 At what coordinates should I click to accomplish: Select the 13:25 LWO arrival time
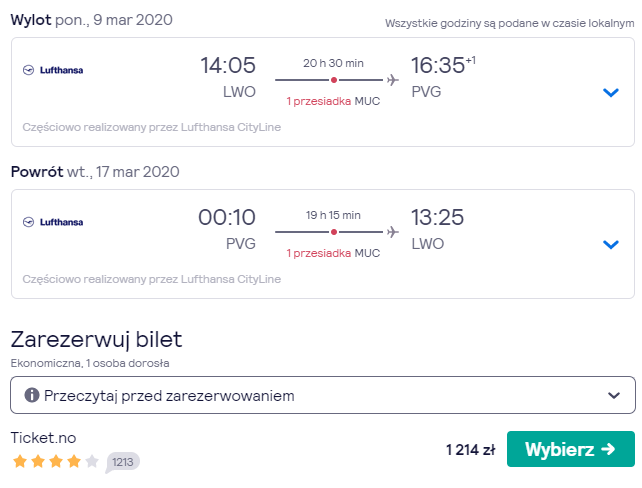[437, 228]
